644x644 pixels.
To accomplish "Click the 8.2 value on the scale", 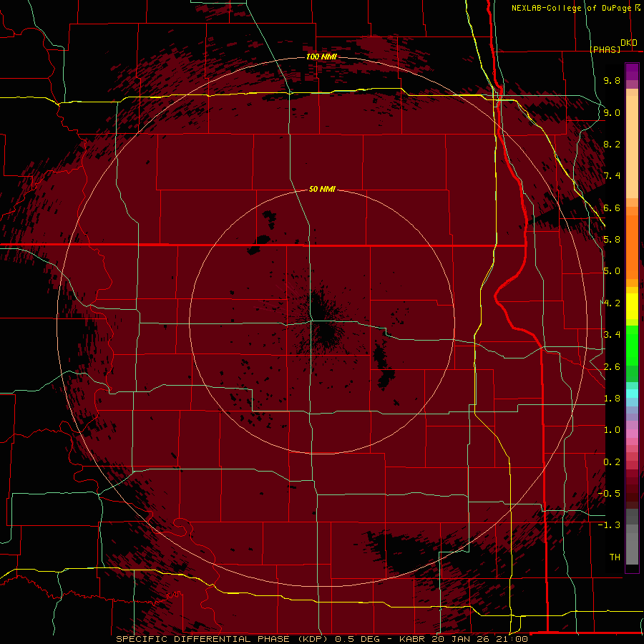I will [x=612, y=144].
